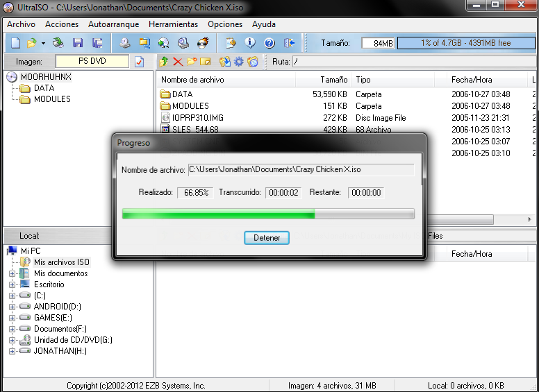Screen dimensions: 539x392
Task: Select the SLES_544.68 file row
Action: click(x=345, y=130)
